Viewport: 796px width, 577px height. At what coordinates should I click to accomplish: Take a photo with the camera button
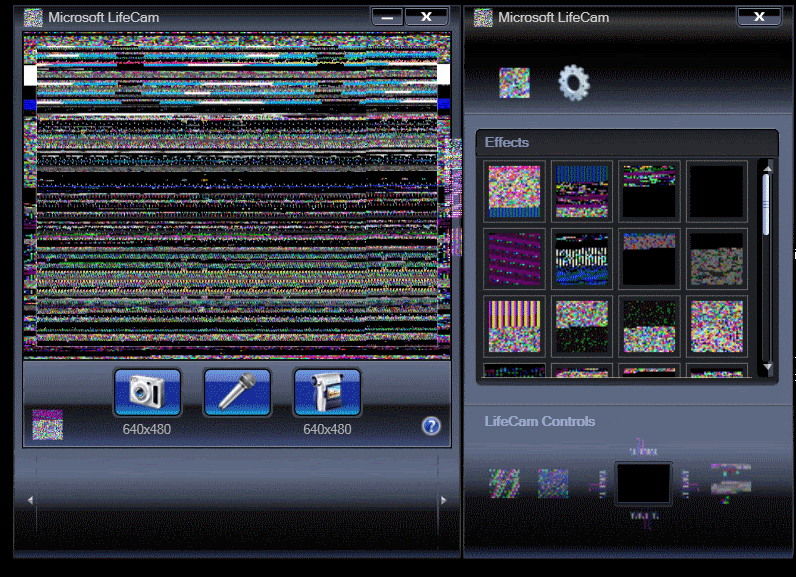(147, 392)
